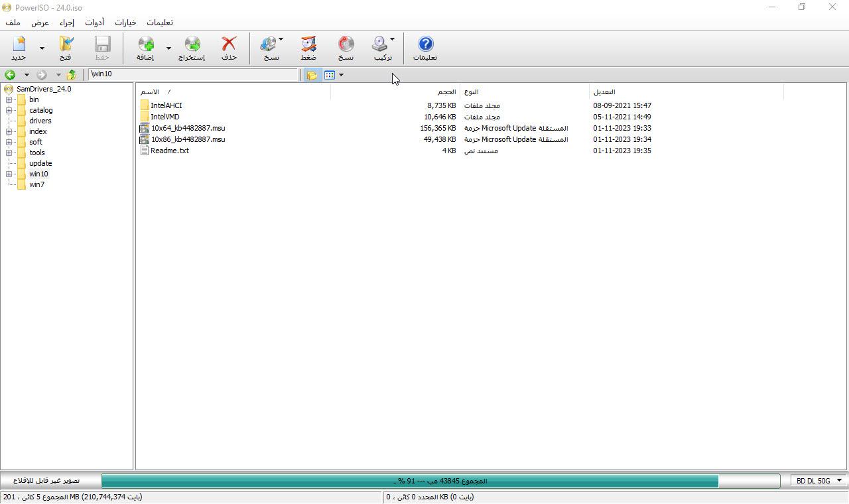The height and width of the screenshot is (504, 849).
Task: Sort by the الاسم (Name) column header
Action: pyautogui.click(x=233, y=92)
